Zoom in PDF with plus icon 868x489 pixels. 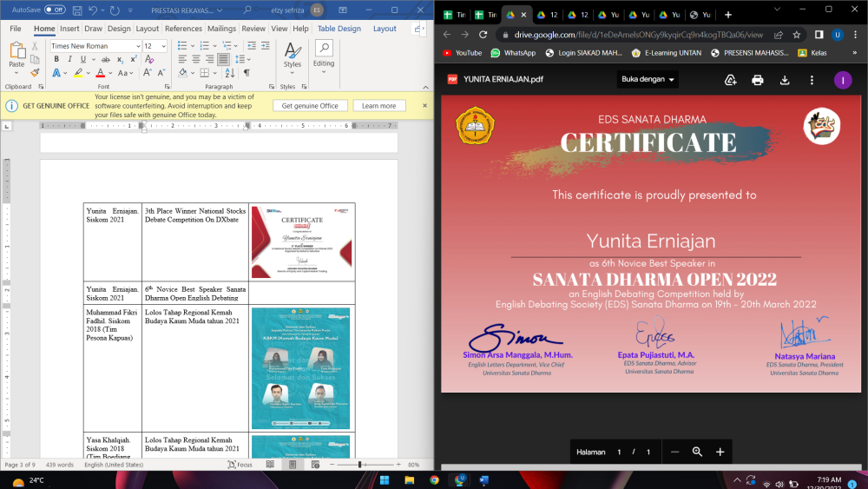click(x=720, y=452)
